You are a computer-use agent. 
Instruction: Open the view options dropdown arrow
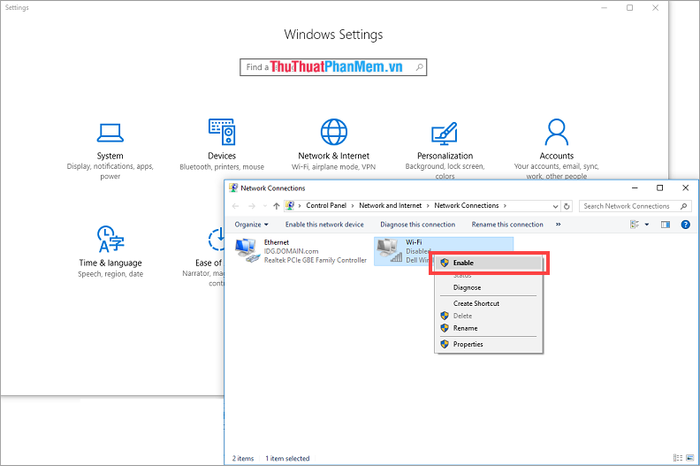click(647, 225)
